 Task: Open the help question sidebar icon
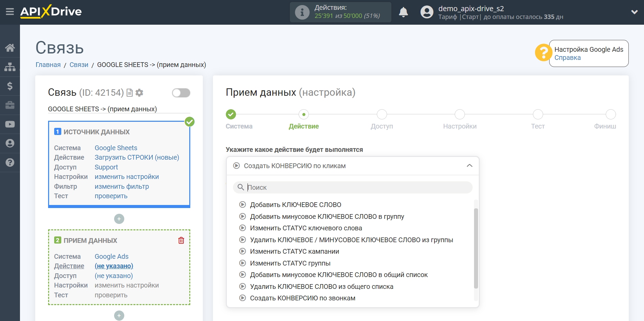point(10,162)
